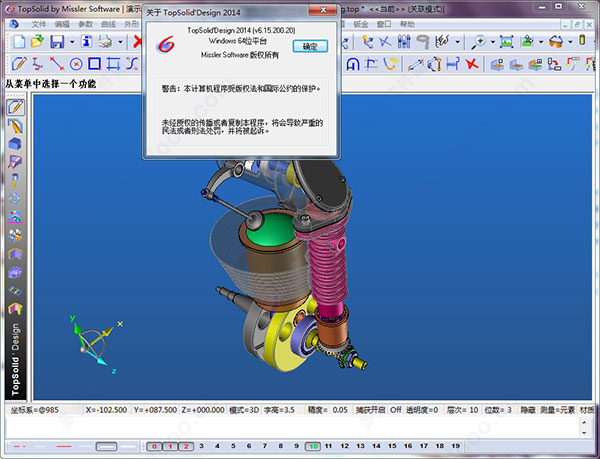
Task: Open the 参数 menu
Action: pos(85,24)
